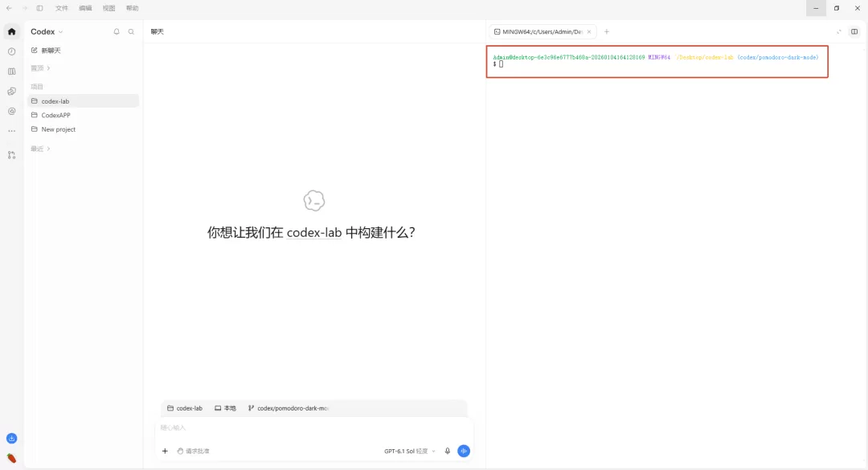
Task: Open the search magnifier icon
Action: tap(131, 31)
